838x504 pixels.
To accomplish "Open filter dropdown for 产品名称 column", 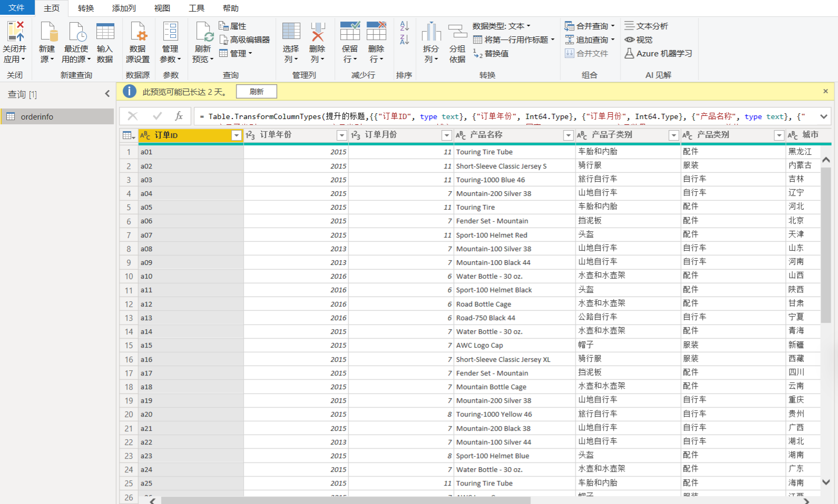I will click(568, 135).
